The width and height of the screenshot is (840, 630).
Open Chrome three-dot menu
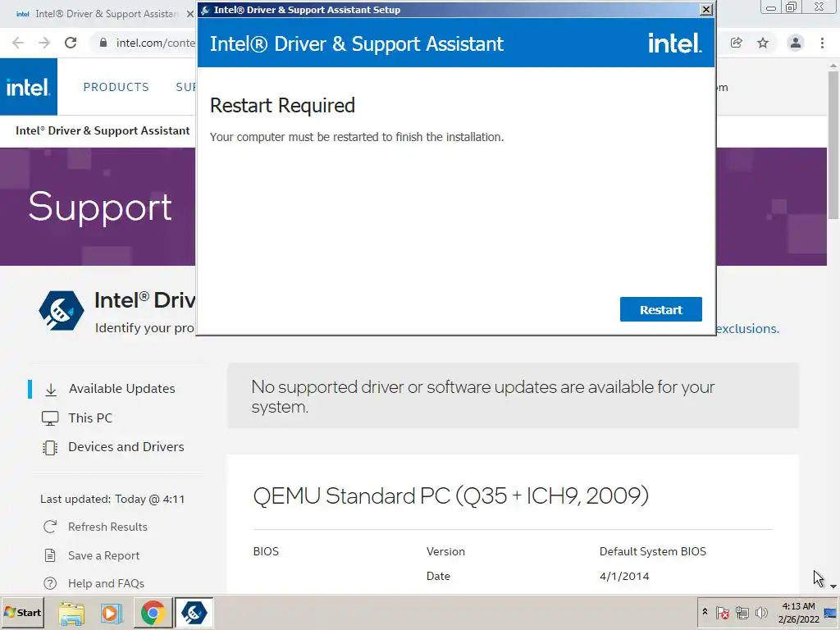click(x=822, y=43)
